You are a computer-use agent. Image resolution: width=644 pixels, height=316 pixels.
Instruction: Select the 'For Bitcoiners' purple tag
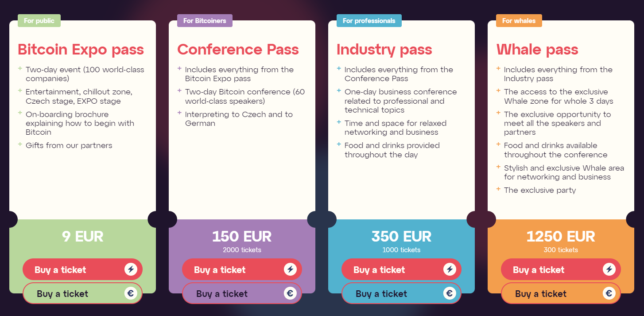(x=205, y=21)
